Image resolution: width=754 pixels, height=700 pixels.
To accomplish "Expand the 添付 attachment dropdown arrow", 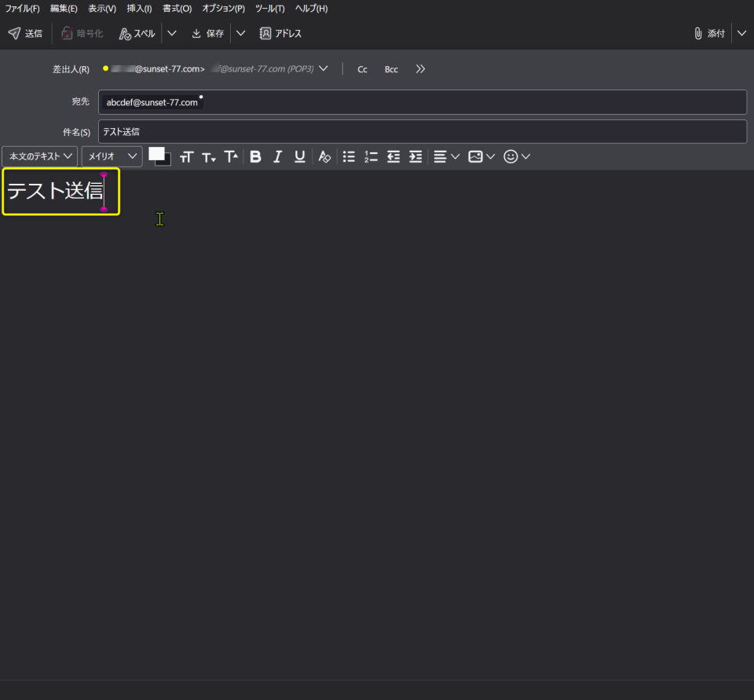I will (x=741, y=34).
